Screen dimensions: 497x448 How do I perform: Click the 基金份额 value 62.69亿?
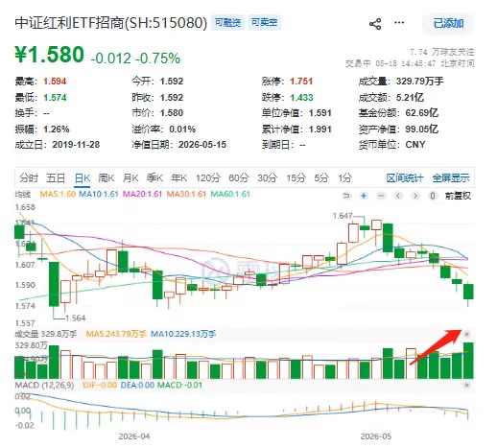pos(421,113)
